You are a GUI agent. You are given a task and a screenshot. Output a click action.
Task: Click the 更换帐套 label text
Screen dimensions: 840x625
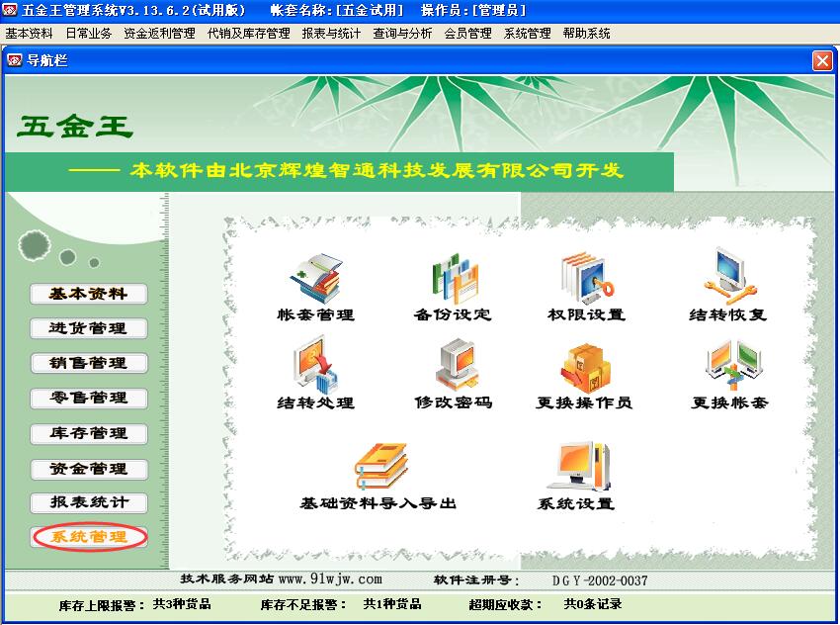pos(729,402)
